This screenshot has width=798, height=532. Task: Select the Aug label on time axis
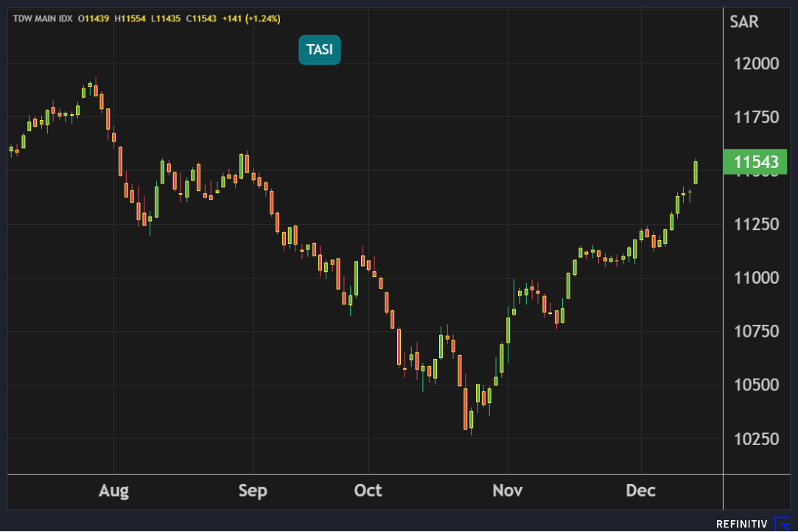[113, 491]
